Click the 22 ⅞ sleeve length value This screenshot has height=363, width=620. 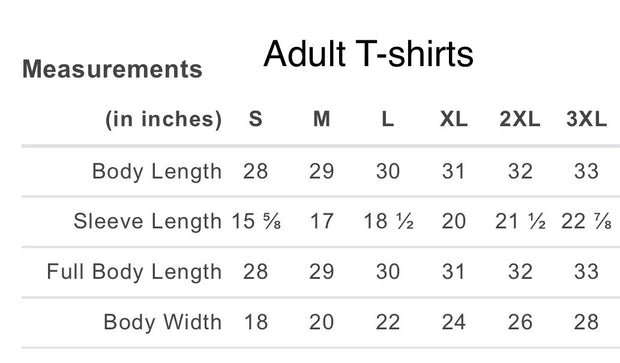pos(586,221)
